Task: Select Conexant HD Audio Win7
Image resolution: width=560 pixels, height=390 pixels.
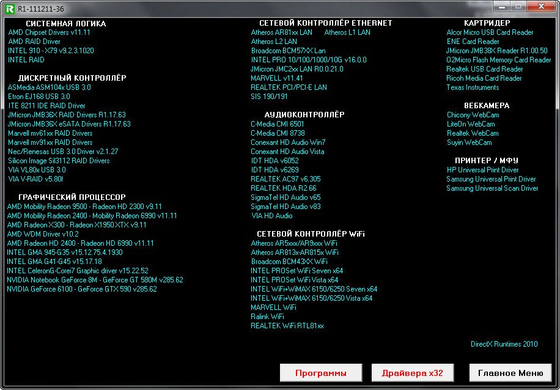Action: click(288, 142)
